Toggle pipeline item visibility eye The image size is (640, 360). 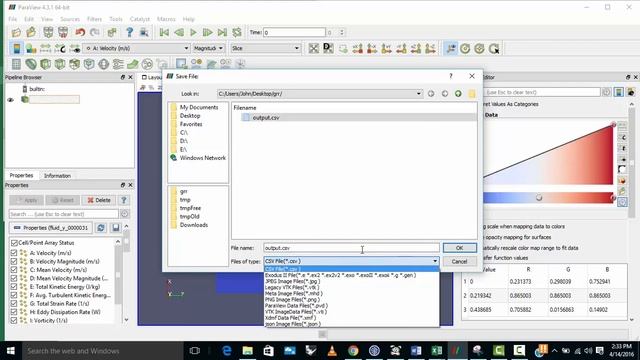click(x=11, y=100)
